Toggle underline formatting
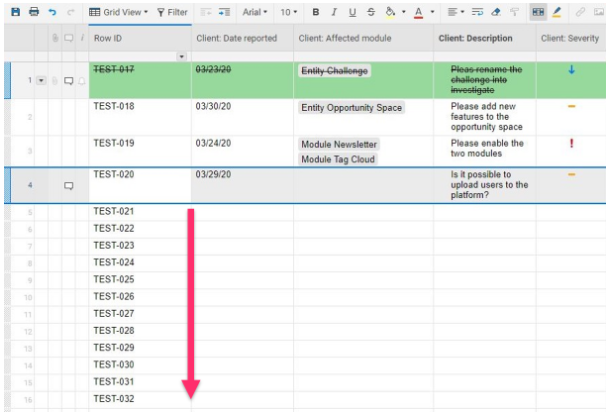Screen dimensions: 610x417 tap(352, 12)
